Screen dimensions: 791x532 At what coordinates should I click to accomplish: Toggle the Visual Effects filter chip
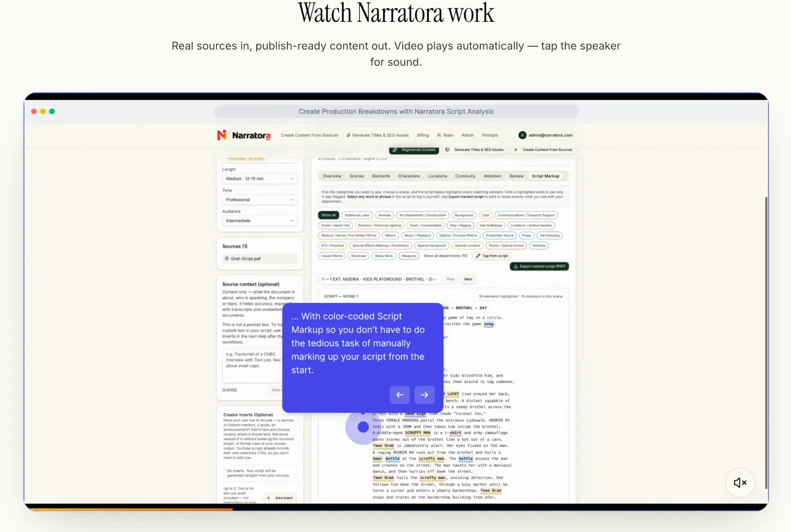pyautogui.click(x=332, y=256)
